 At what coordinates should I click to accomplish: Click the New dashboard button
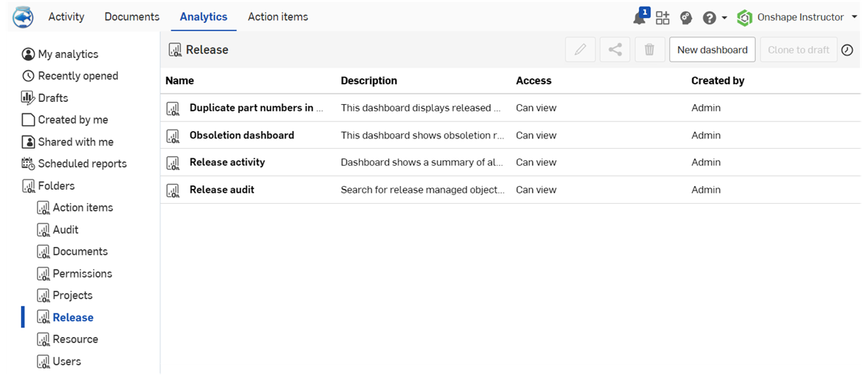click(x=713, y=50)
